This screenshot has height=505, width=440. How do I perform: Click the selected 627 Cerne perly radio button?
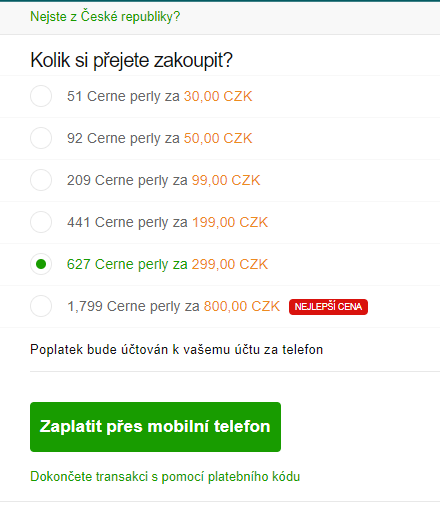tap(41, 264)
